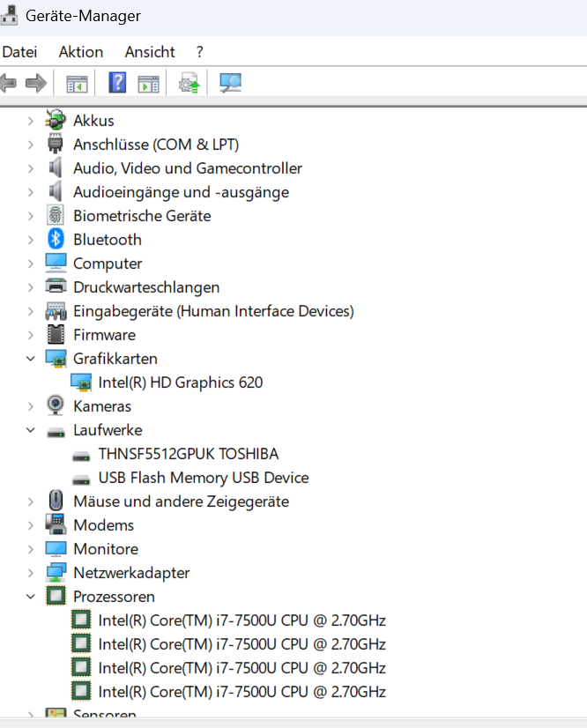Click the Computer monitor icon

click(56, 263)
